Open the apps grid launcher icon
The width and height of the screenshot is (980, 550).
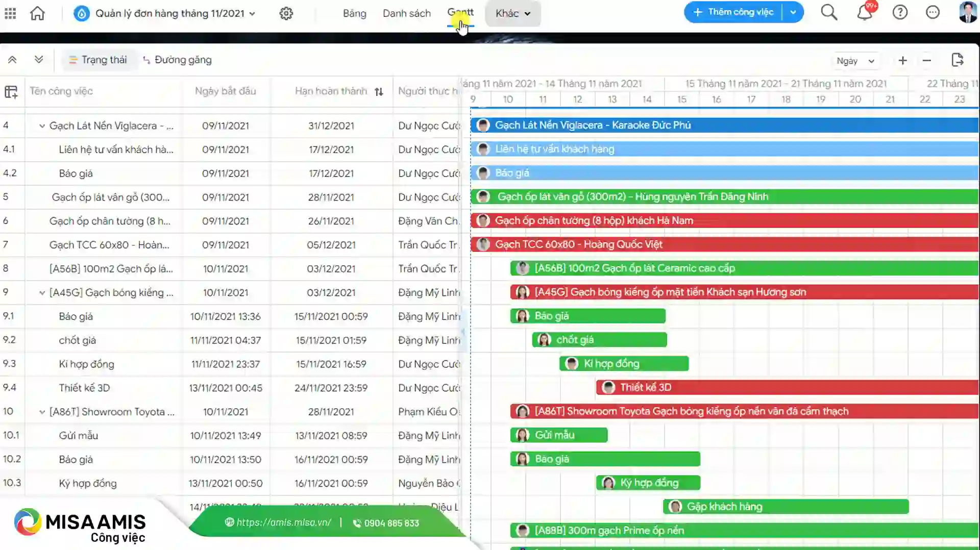tap(10, 13)
